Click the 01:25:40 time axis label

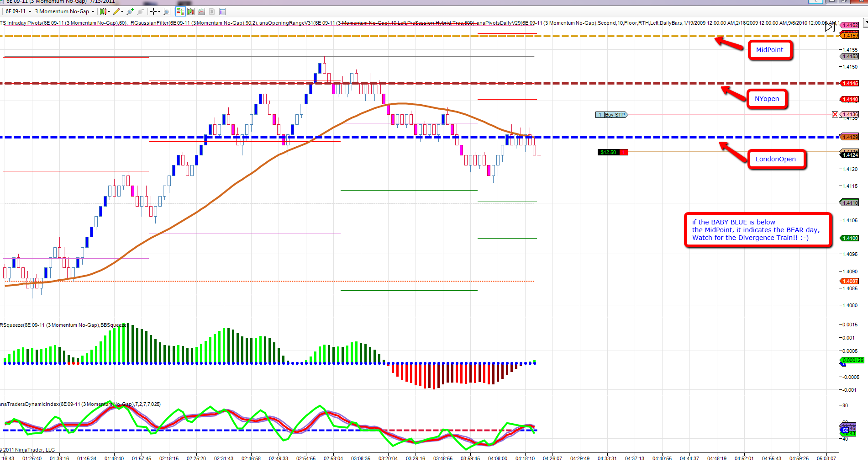point(32,458)
